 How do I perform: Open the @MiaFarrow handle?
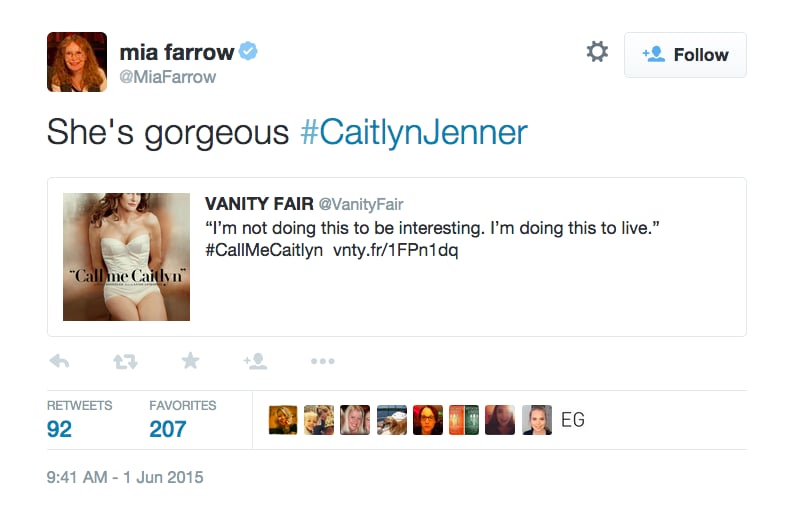pos(168,77)
